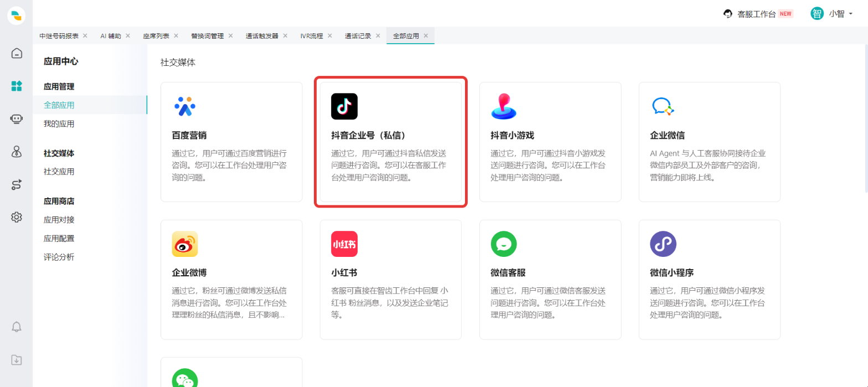Open the download inbox icon in sidebar
The height and width of the screenshot is (387, 868).
[x=17, y=360]
